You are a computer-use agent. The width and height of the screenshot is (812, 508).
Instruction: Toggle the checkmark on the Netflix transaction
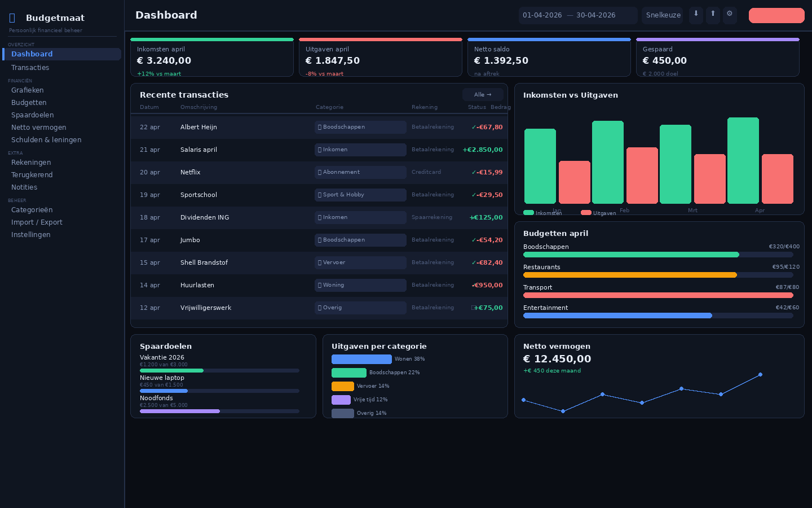coord(474,172)
